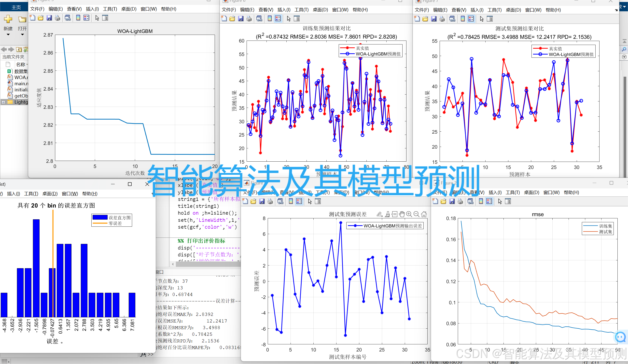Expand the Lightg folder in file browser
Screen dimensions: 628x364
3,102
